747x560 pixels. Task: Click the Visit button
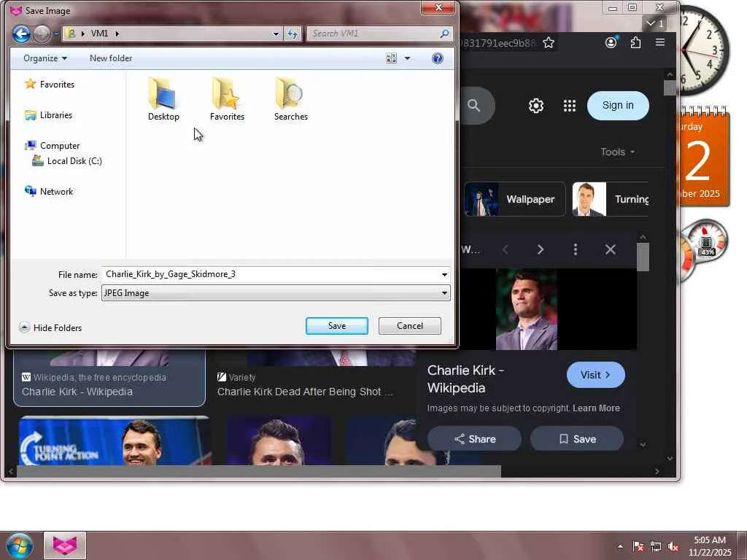[x=595, y=375]
